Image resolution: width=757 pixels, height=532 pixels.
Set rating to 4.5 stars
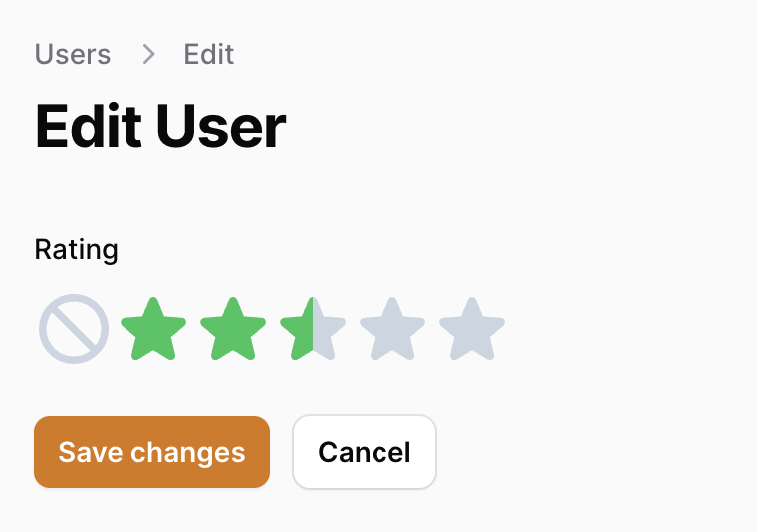pyautogui.click(x=456, y=329)
